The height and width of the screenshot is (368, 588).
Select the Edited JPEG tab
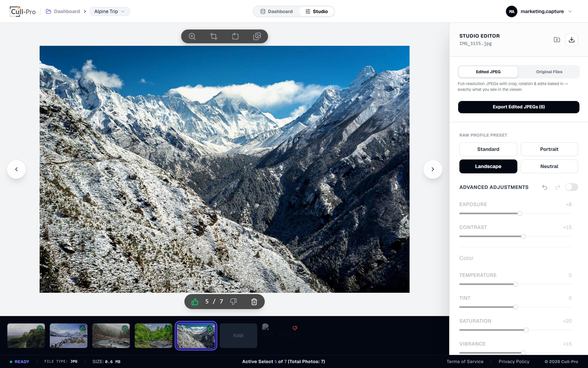tap(488, 72)
